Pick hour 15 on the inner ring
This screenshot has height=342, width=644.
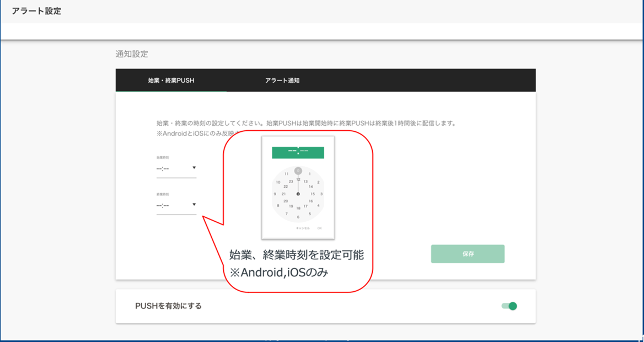[313, 194]
